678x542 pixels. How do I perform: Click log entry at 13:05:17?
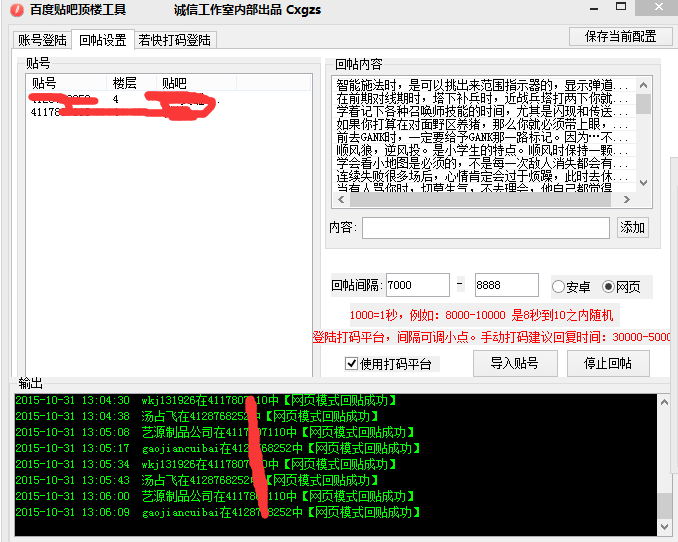[x=218, y=448]
